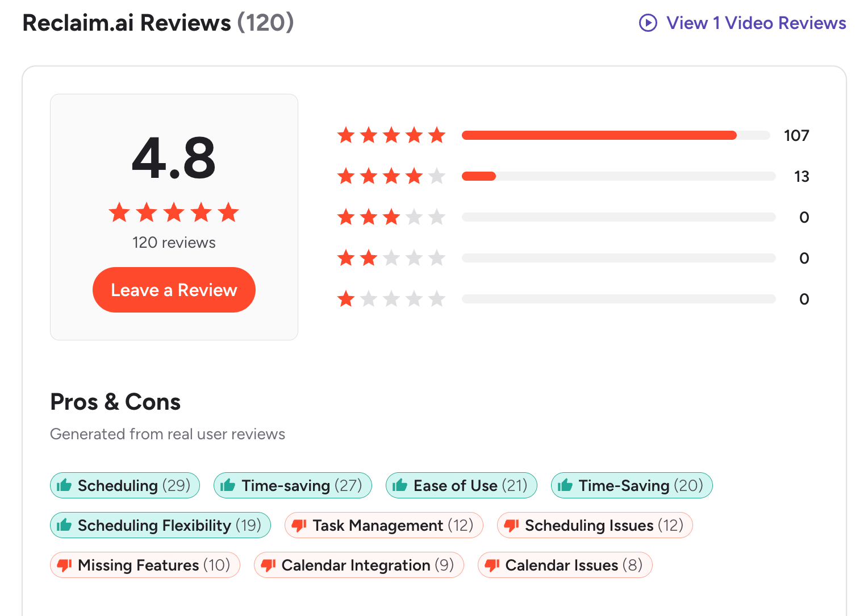
Task: Select the Pros & Cons section
Action: (115, 402)
